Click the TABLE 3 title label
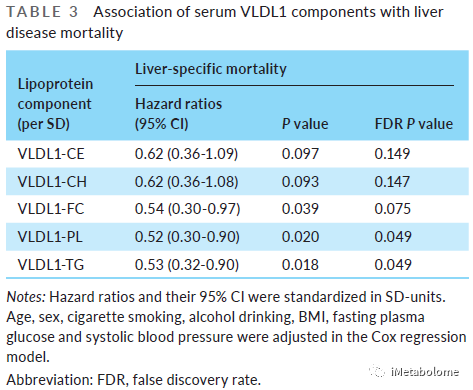The width and height of the screenshot is (473, 390). tap(42, 12)
